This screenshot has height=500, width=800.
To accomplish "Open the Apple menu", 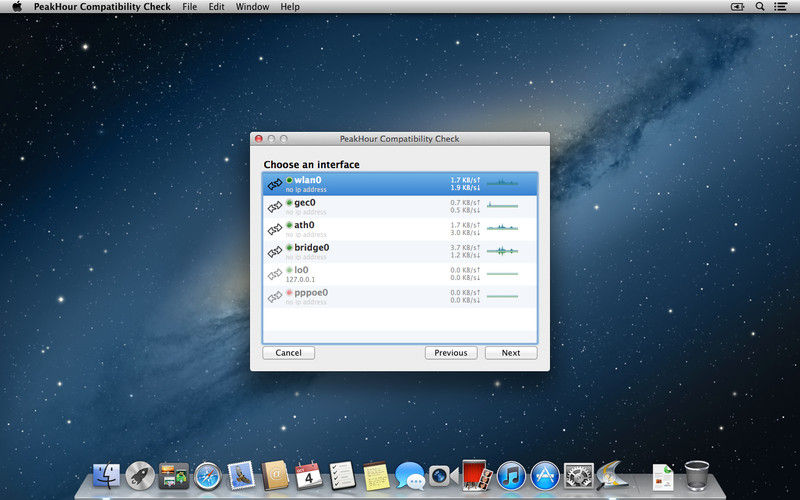I will click(x=17, y=7).
